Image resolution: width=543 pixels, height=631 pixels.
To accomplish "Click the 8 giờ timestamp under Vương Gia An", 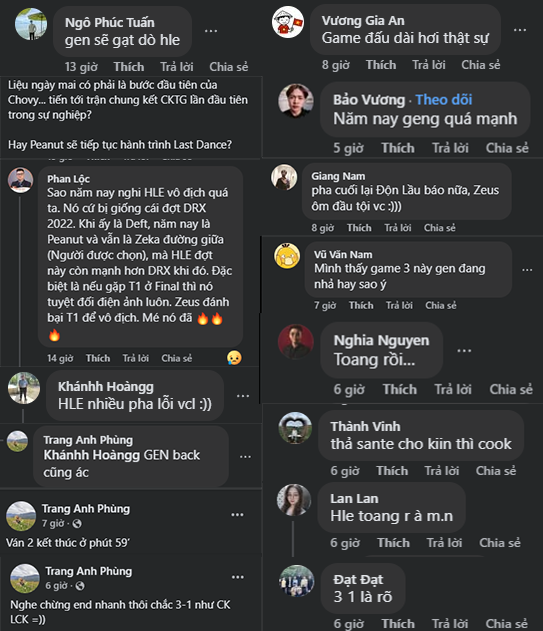I will tap(336, 65).
